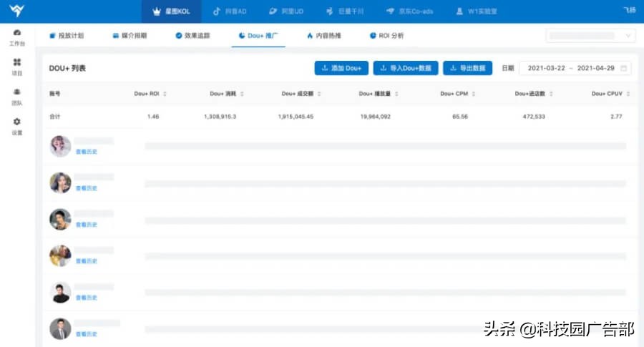Open the 阿里UD platform tab
This screenshot has height=347, width=644.
(286, 11)
